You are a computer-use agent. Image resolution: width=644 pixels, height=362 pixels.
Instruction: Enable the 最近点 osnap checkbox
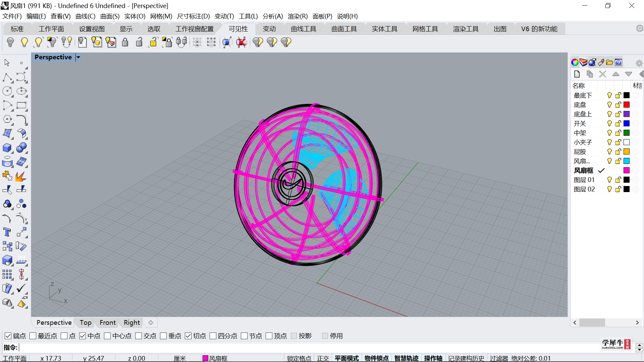[x=33, y=336]
